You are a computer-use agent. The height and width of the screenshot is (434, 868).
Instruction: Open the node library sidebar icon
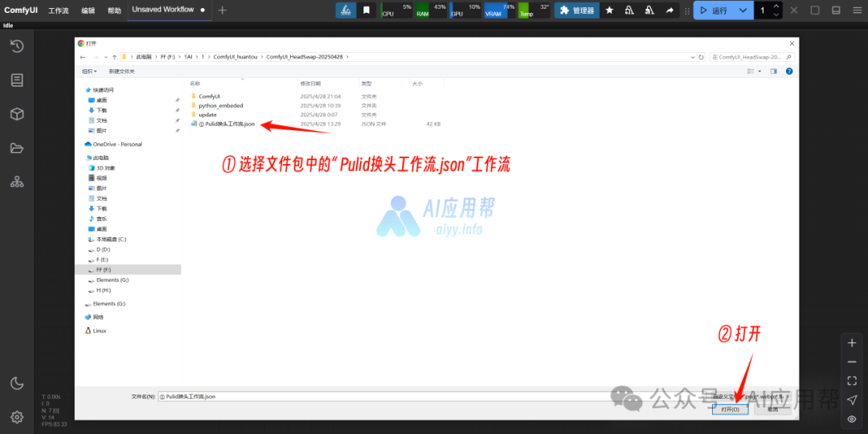pyautogui.click(x=17, y=80)
